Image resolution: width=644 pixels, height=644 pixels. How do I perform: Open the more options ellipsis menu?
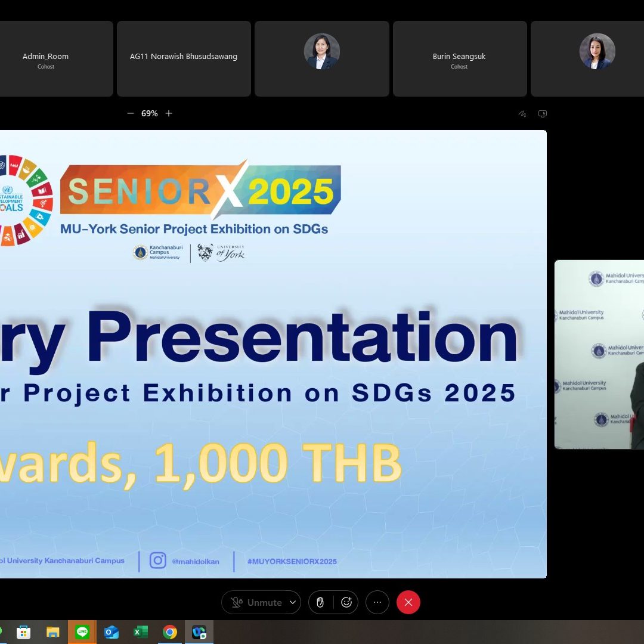click(377, 602)
